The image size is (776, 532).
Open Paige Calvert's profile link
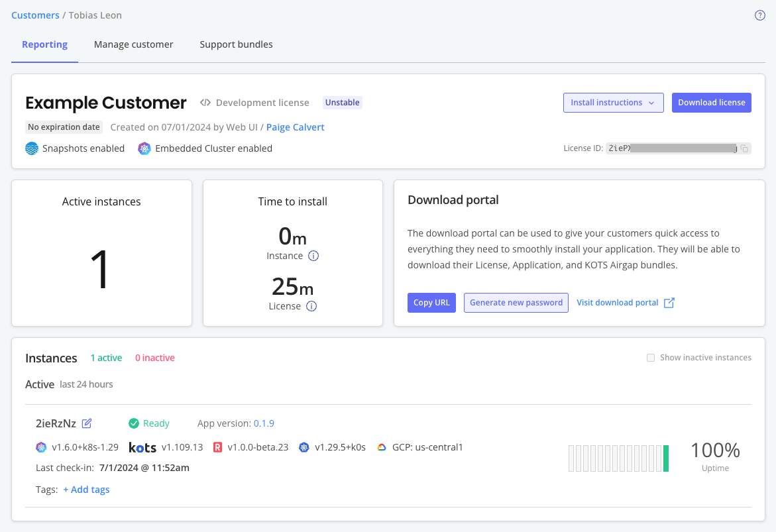coord(295,127)
